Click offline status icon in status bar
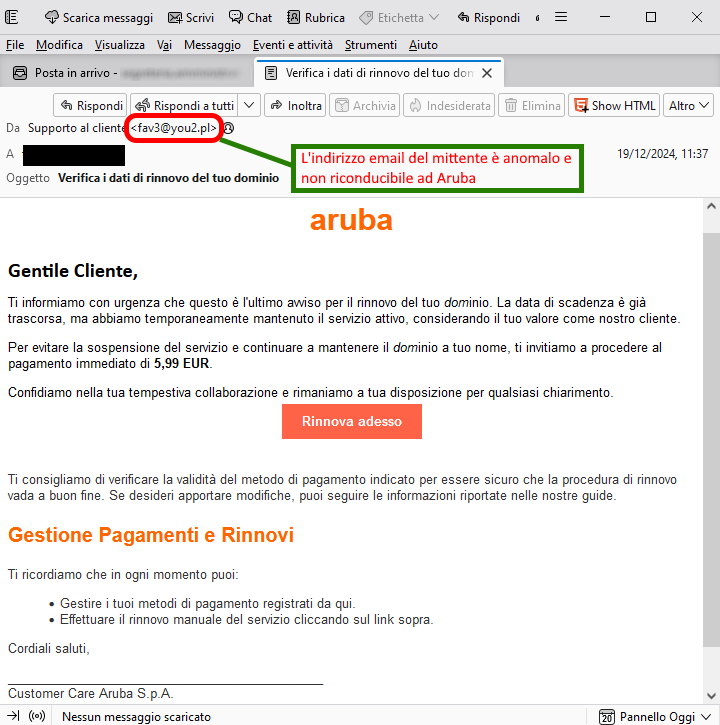 [37, 716]
